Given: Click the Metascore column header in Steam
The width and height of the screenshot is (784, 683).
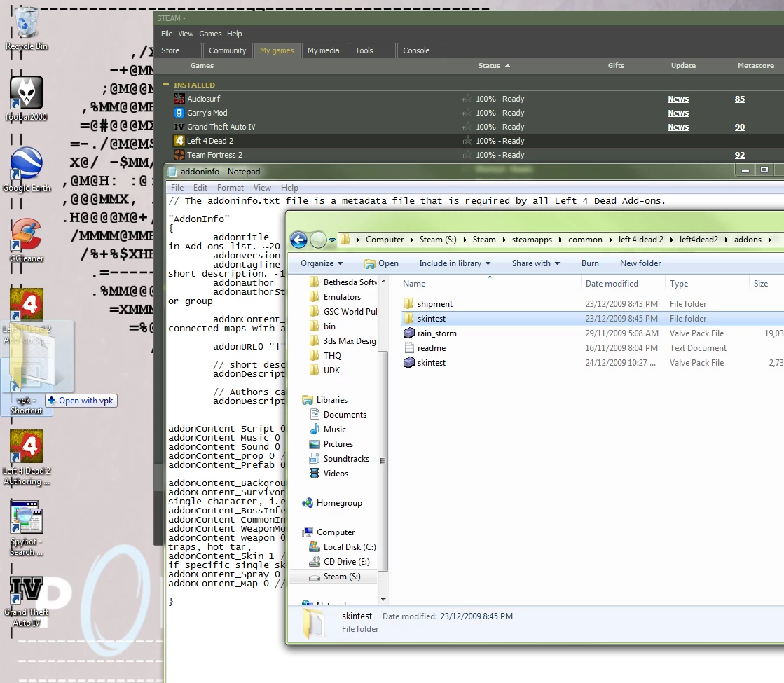Looking at the screenshot, I should click(755, 66).
